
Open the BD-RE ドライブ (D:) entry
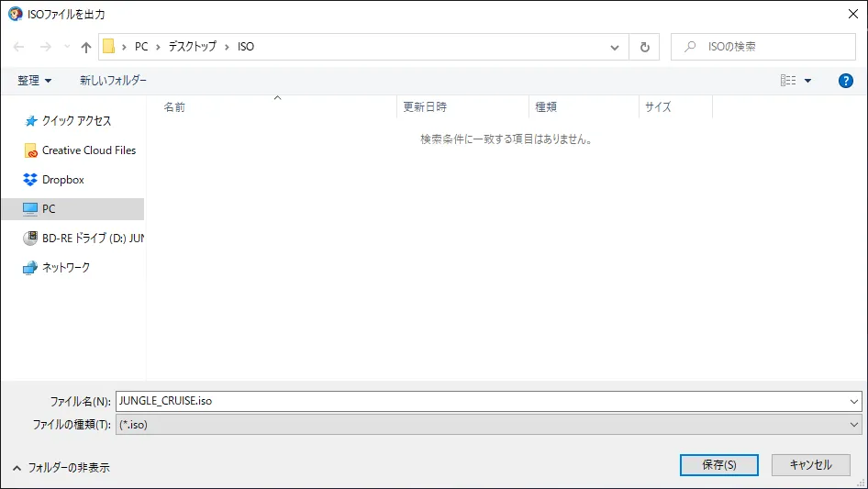coord(93,239)
